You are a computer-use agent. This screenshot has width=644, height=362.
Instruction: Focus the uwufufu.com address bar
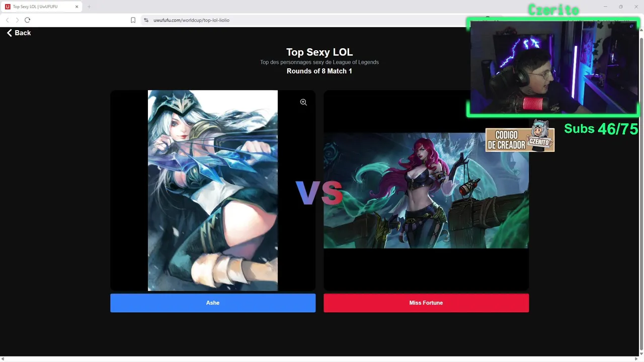tap(191, 20)
